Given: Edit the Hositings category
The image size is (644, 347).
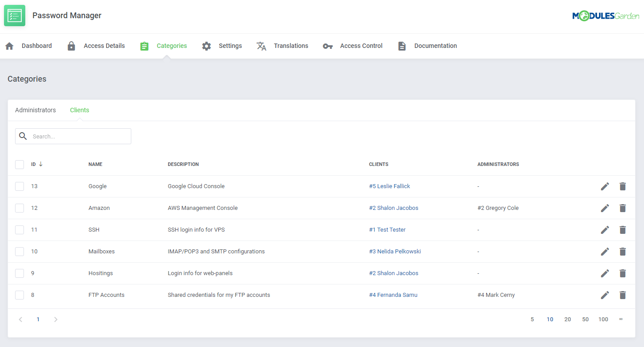Looking at the screenshot, I should pos(605,273).
